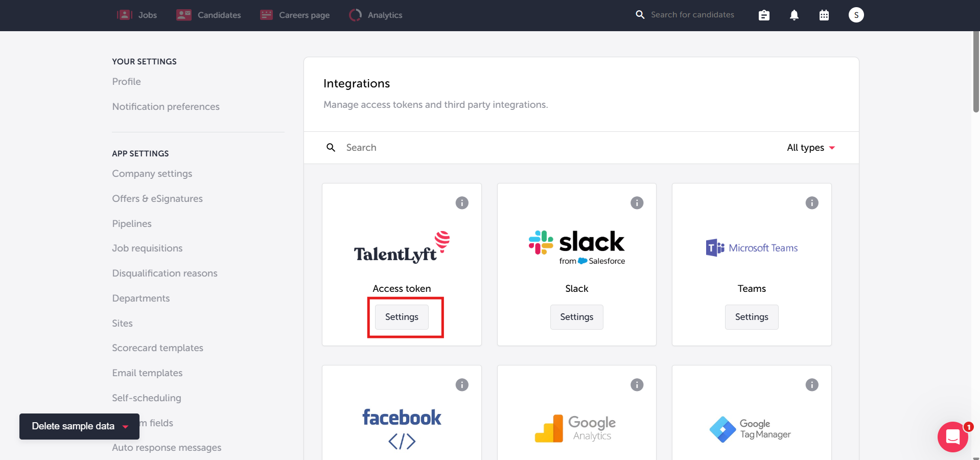Open Analytics from the top navigation
980x460 pixels.
(376, 15)
